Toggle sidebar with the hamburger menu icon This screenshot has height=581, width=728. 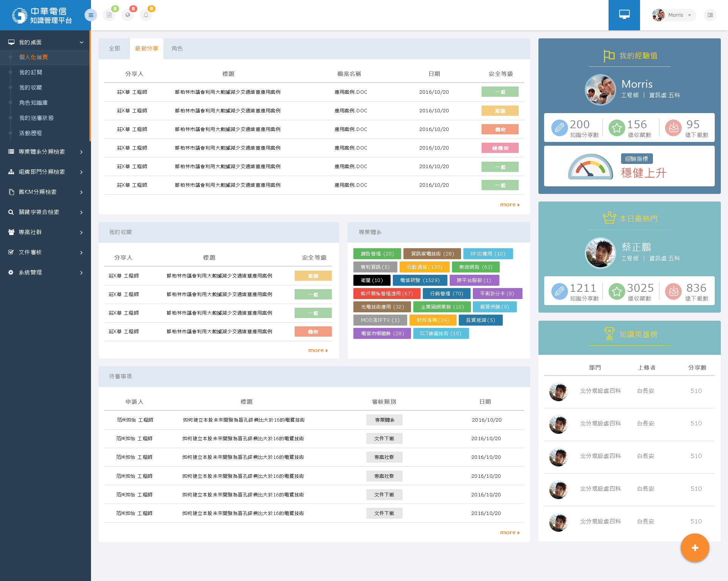91,15
